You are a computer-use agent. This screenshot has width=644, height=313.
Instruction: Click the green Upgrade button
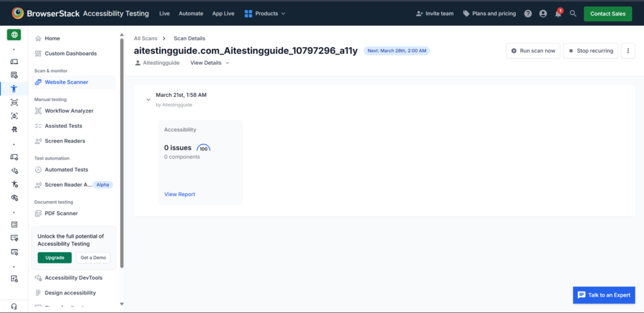click(x=55, y=258)
